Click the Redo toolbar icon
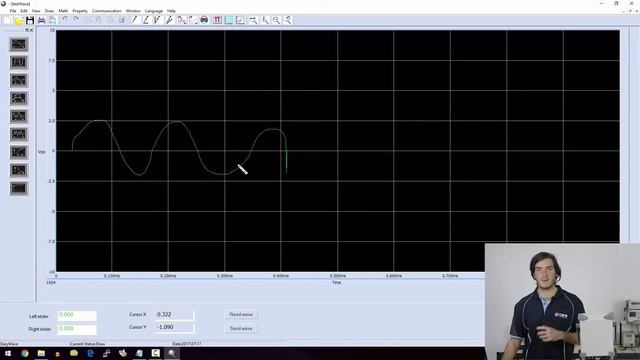Screen dimensions: 640x360 (76, 20)
